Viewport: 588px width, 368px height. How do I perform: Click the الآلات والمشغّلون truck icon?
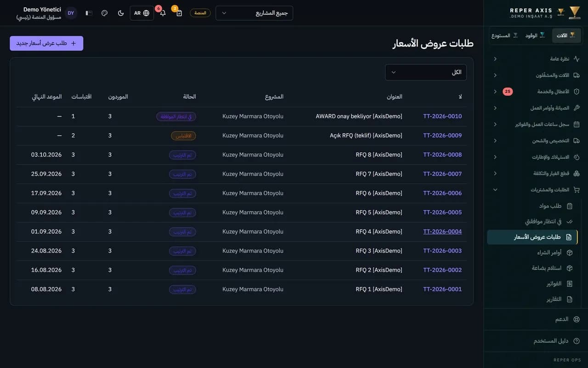pyautogui.click(x=577, y=75)
